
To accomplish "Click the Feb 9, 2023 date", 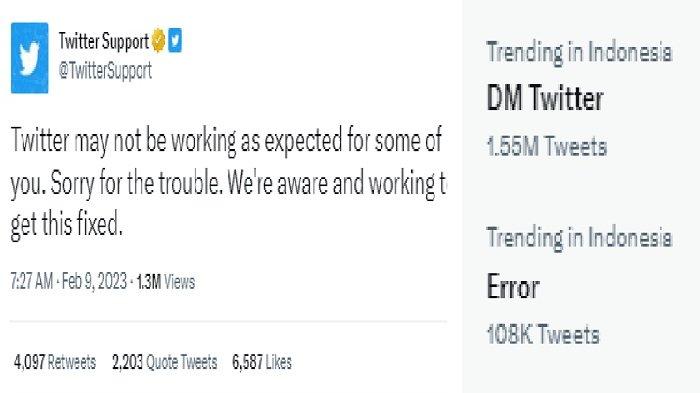I will coord(95,282).
